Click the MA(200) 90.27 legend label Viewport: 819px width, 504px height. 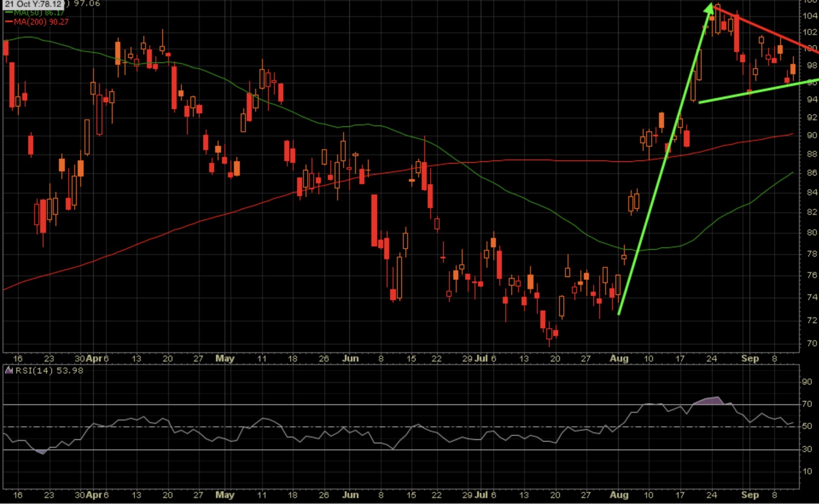click(41, 22)
